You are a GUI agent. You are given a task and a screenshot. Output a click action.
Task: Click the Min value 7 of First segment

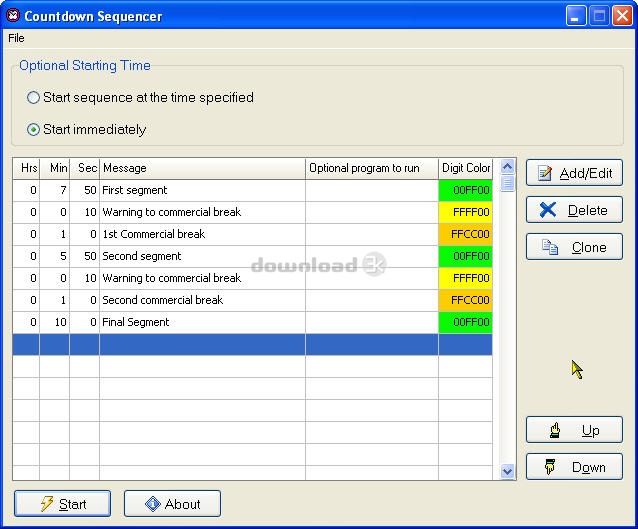click(55, 190)
